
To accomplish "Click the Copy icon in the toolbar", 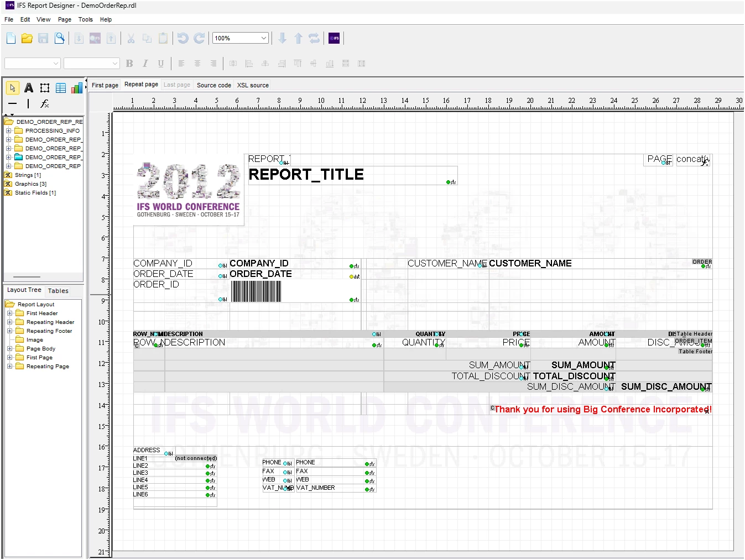I will click(x=147, y=38).
